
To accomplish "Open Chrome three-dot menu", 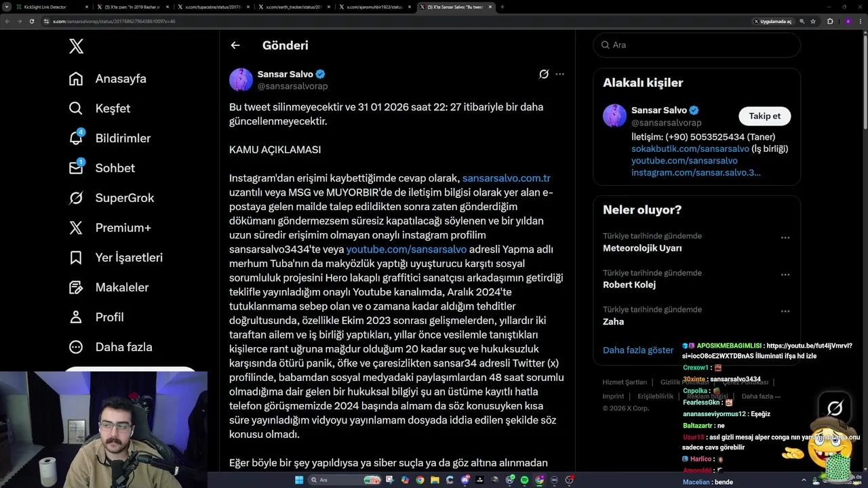I will tap(861, 21).
